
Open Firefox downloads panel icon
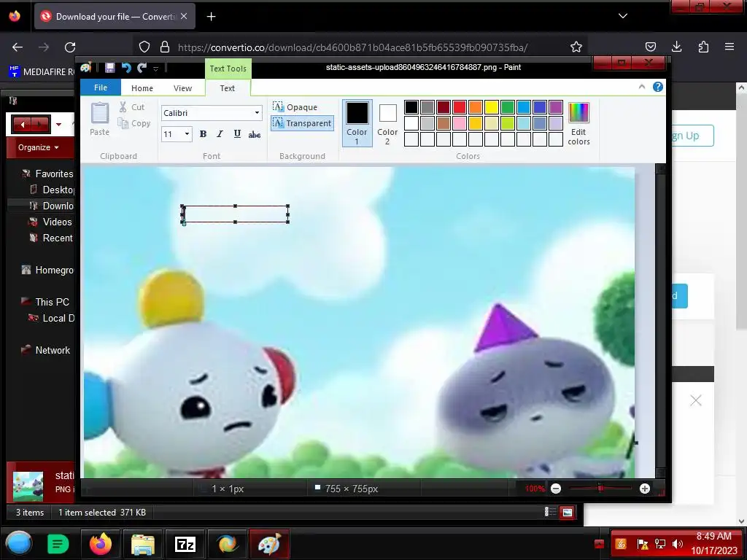point(676,47)
